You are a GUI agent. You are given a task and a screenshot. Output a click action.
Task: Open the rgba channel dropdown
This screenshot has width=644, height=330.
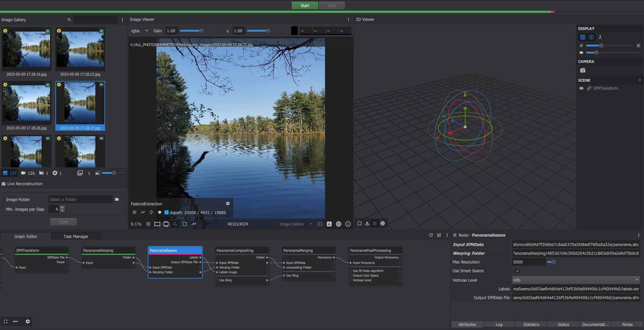140,31
